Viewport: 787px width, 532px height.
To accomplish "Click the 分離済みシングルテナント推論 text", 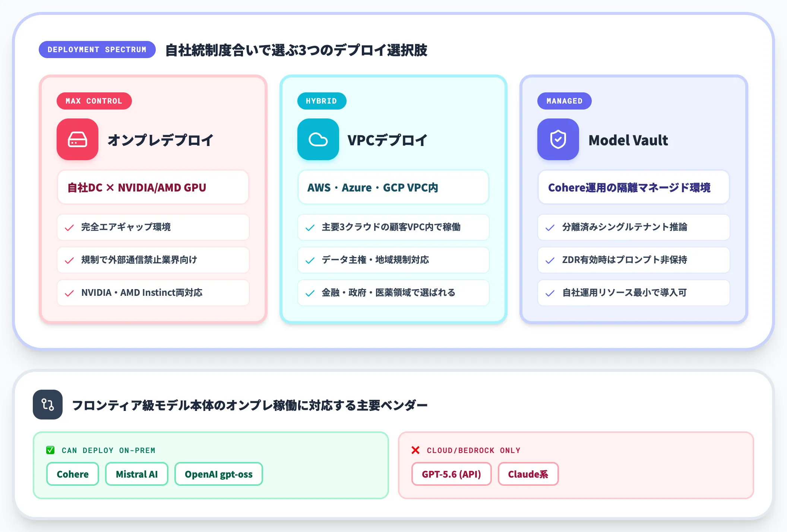I will click(x=625, y=227).
